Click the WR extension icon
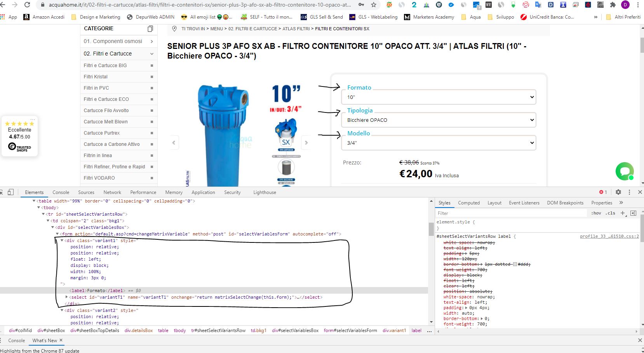 coord(489,5)
